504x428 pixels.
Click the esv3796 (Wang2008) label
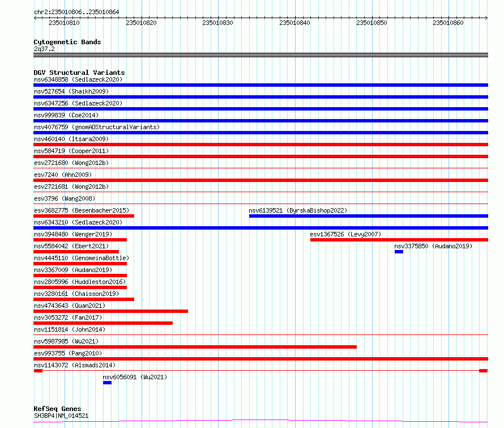point(65,198)
